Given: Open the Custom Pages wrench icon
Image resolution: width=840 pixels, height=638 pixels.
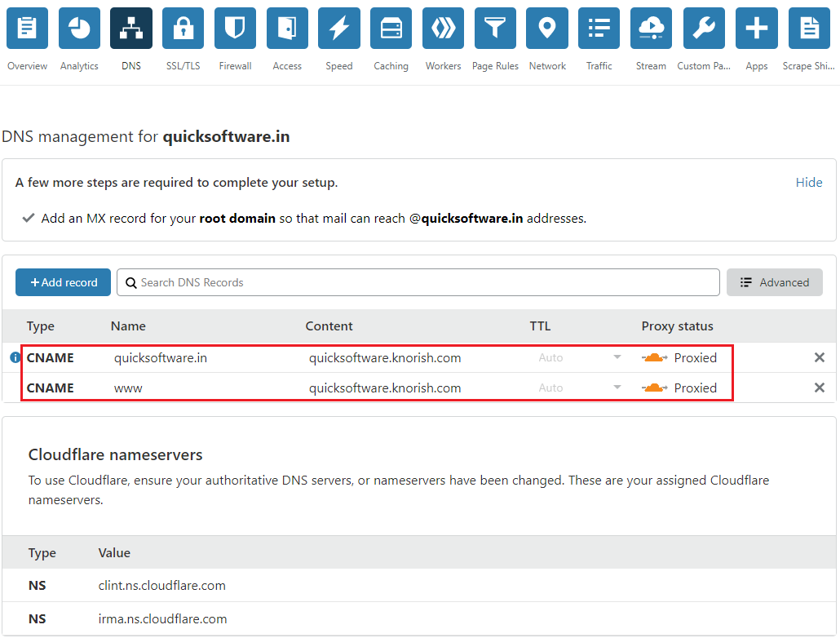Looking at the screenshot, I should 704,28.
